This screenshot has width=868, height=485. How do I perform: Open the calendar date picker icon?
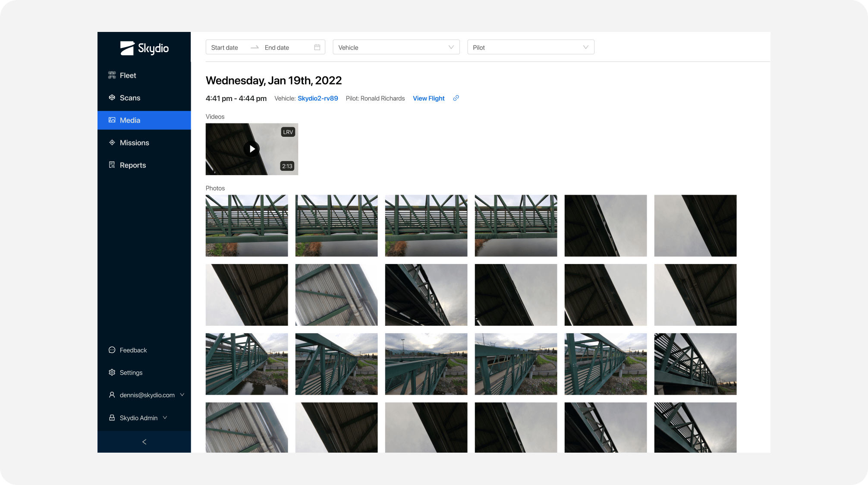coord(317,47)
